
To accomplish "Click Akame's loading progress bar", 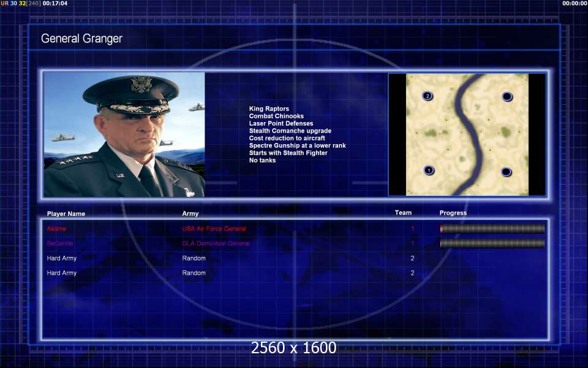I will [x=492, y=228].
